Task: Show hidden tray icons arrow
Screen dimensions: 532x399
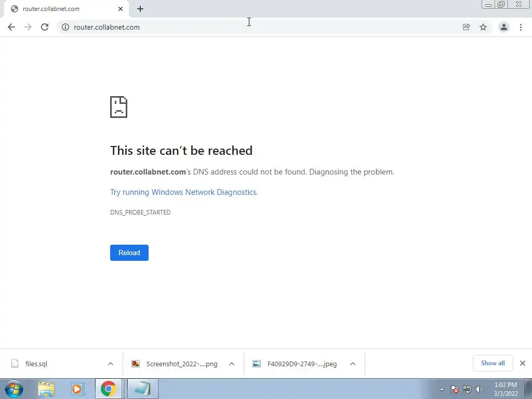Action: click(x=442, y=389)
